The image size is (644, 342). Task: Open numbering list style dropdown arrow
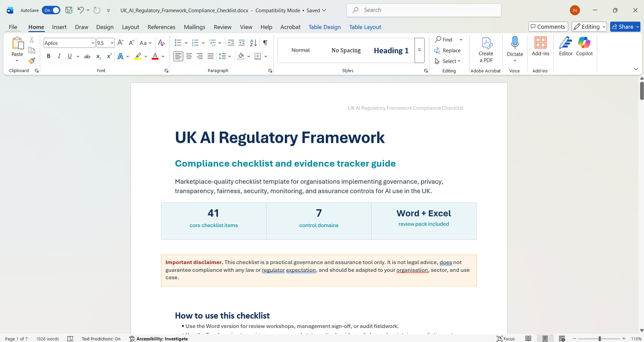[203, 43]
